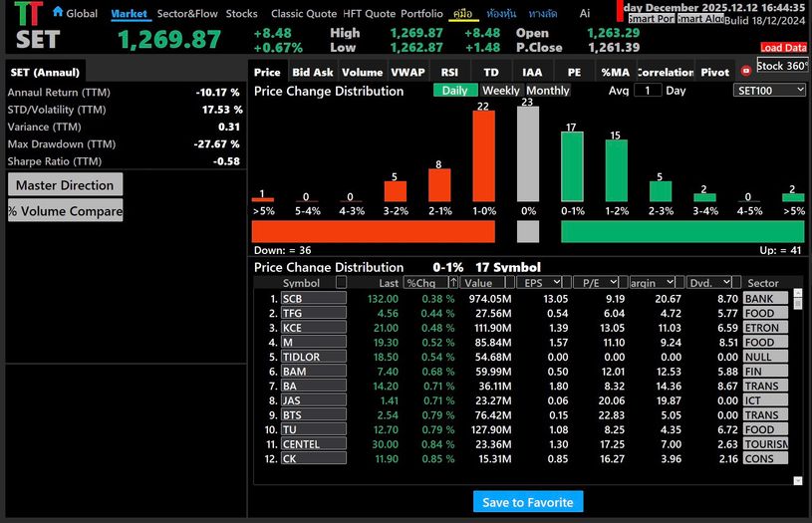The width and height of the screenshot is (812, 523).
Task: Open the Global home view
Action: (75, 14)
